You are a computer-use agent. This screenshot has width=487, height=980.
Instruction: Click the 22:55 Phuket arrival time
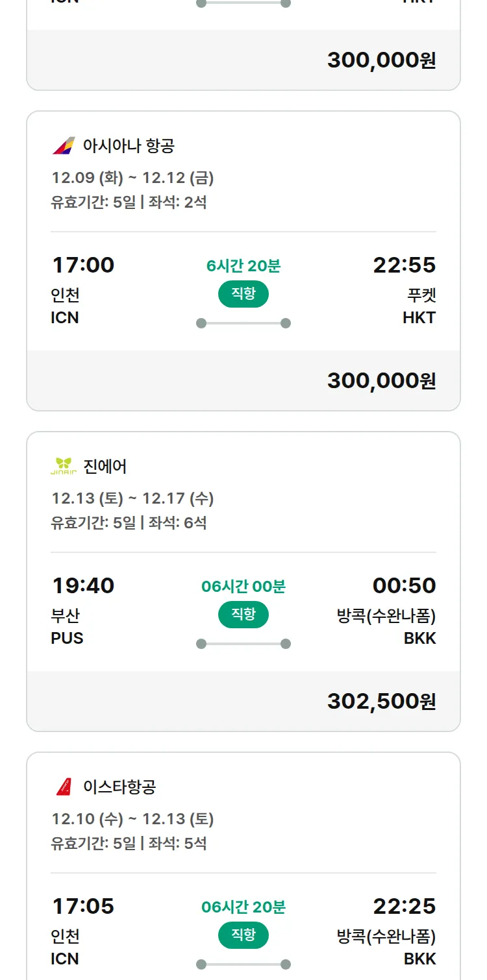404,265
